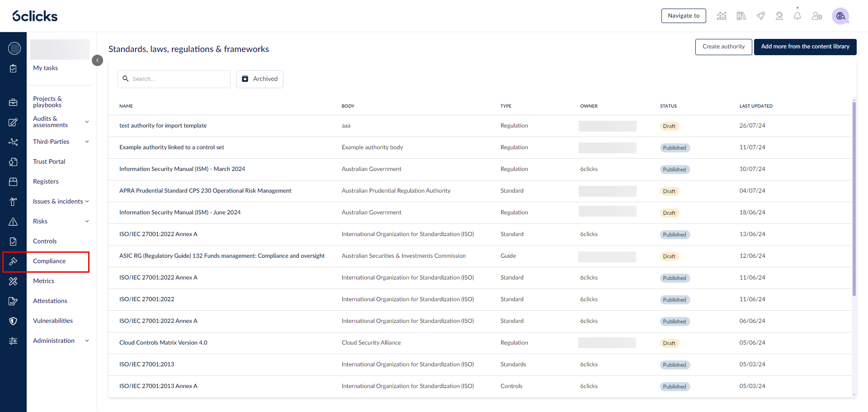Sort by the OWNER column header

click(589, 106)
